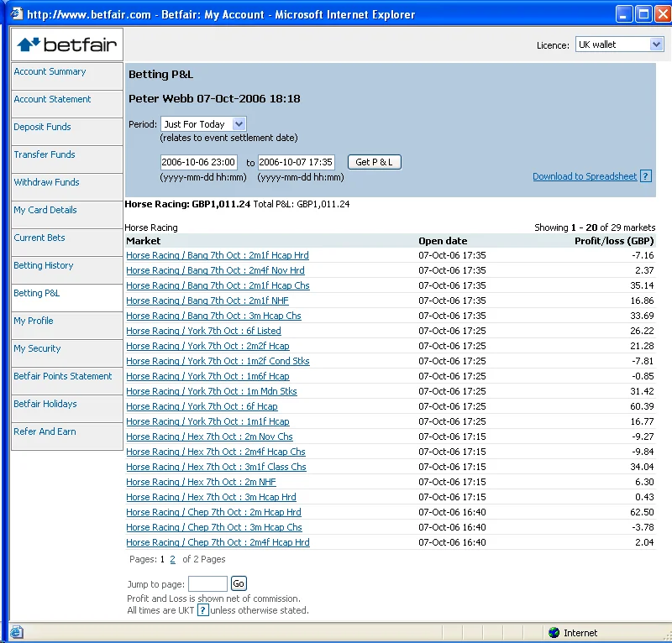Viewport: 672px width, 643px height.
Task: Open York 7th Oct 6f Listed market
Action: coord(203,331)
